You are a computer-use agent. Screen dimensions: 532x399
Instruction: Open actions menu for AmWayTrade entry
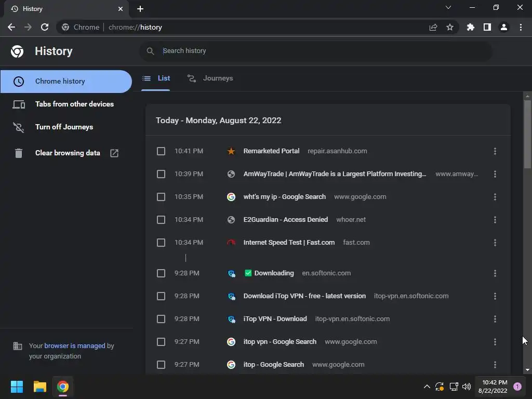pos(495,174)
